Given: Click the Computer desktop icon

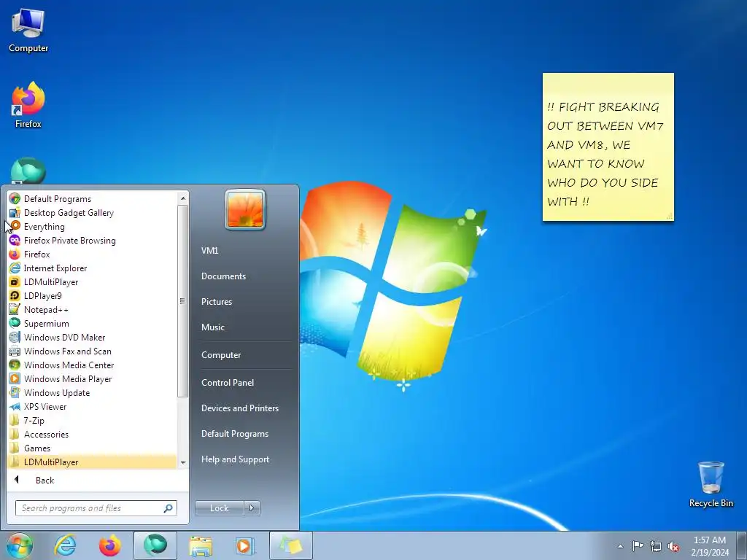Looking at the screenshot, I should point(28,31).
